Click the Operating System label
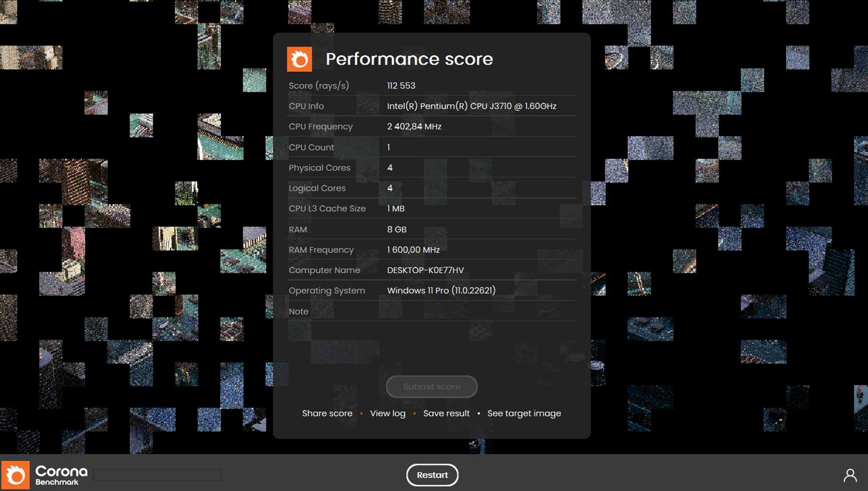This screenshot has height=491, width=868. point(327,291)
